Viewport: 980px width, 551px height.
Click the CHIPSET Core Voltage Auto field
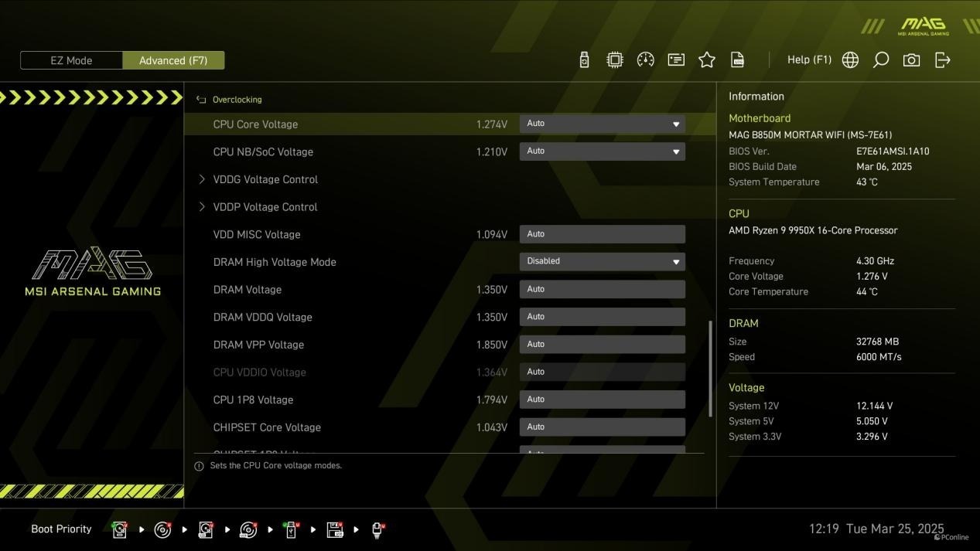click(x=602, y=427)
